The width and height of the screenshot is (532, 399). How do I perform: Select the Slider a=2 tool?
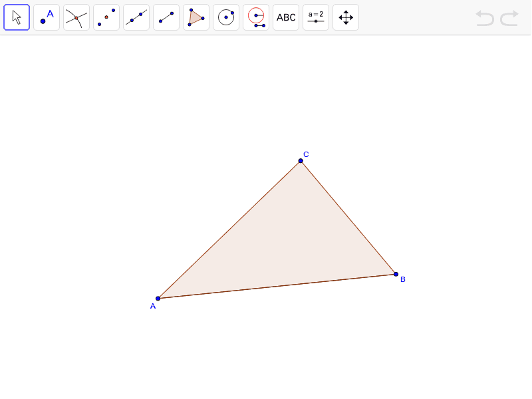[316, 17]
